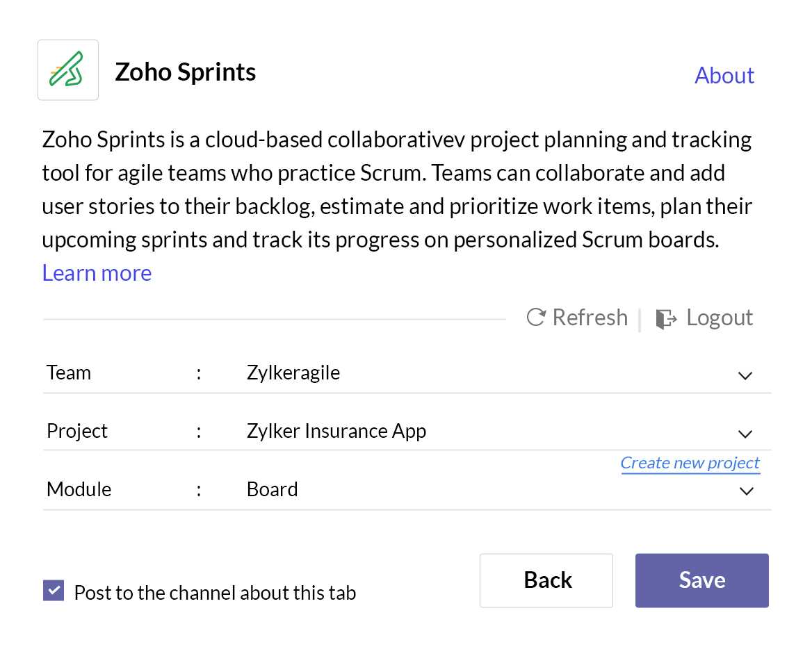Click the Zoho Sprints title text
Screen dimensions: 812x647
point(186,72)
